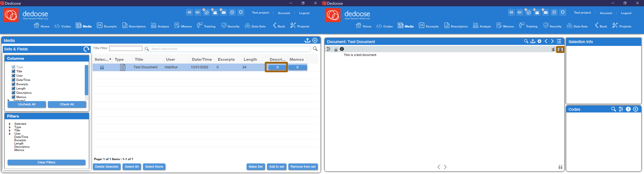Uncheck the Memos column checkbox
The image size is (644, 174).
click(x=13, y=97)
